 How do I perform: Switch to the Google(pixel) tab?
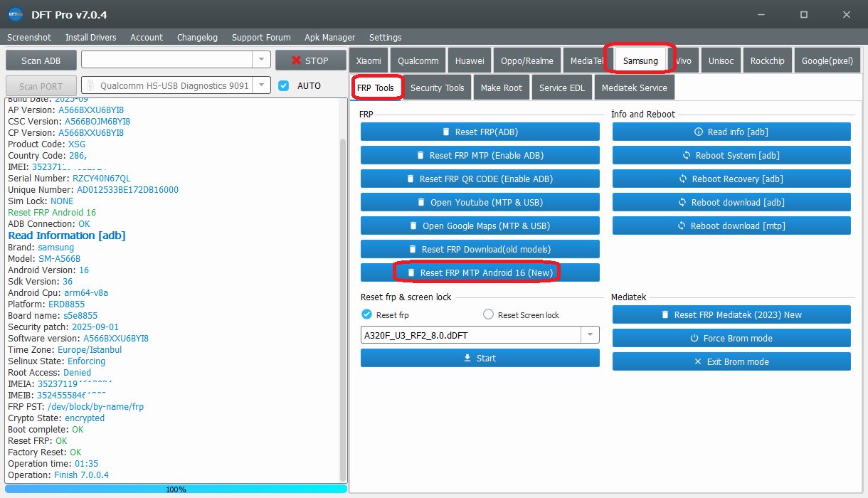coord(827,60)
